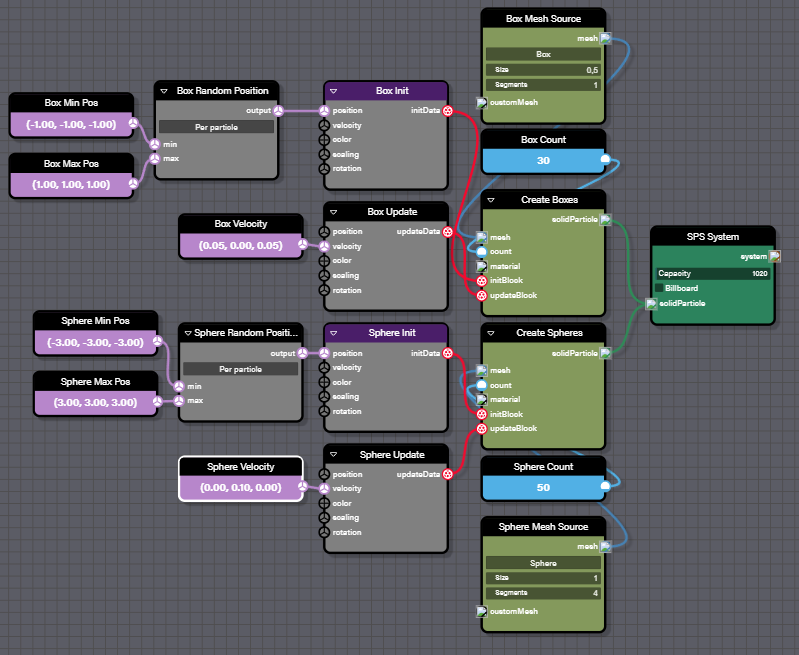Click the Box Init scaling input port

[x=324, y=154]
